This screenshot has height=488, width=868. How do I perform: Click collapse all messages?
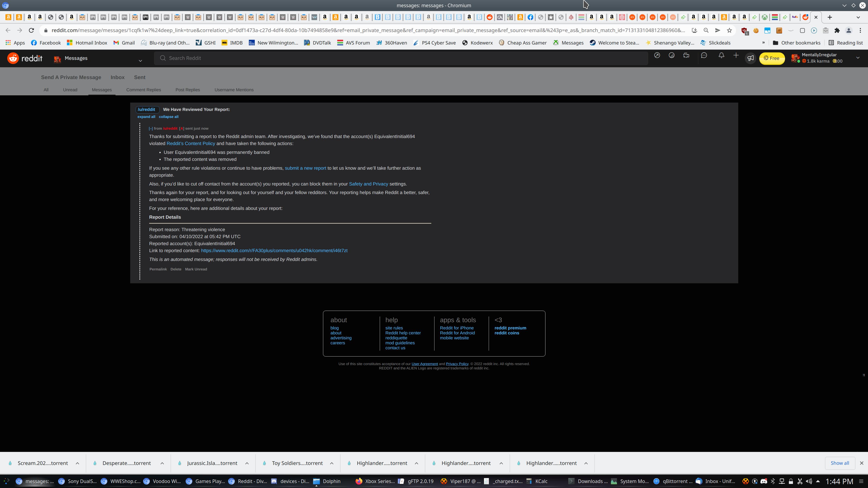(x=168, y=117)
